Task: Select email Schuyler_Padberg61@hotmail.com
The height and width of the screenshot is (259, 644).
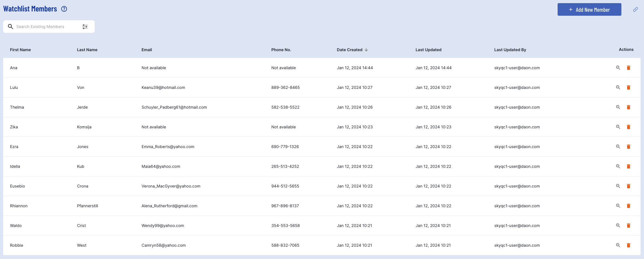Action: pyautogui.click(x=174, y=107)
